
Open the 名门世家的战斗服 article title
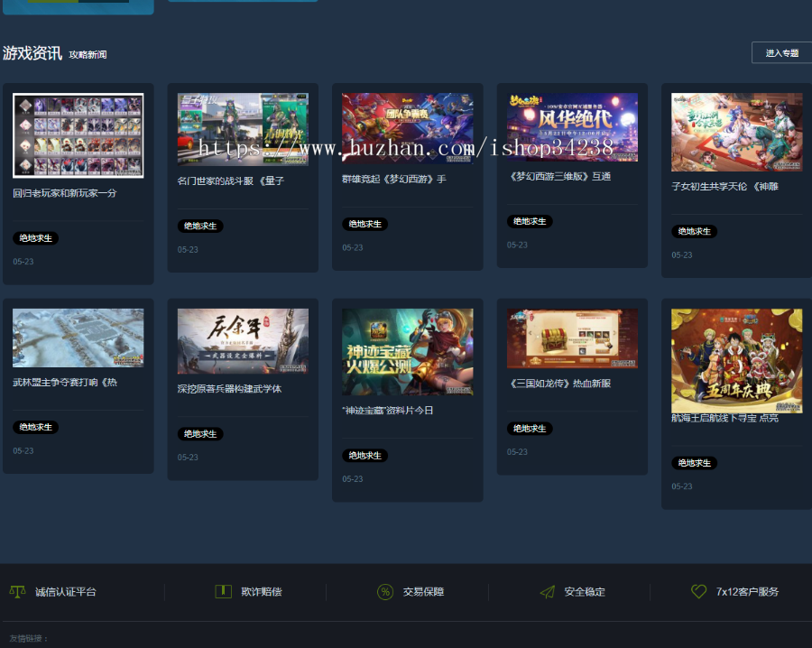(231, 181)
